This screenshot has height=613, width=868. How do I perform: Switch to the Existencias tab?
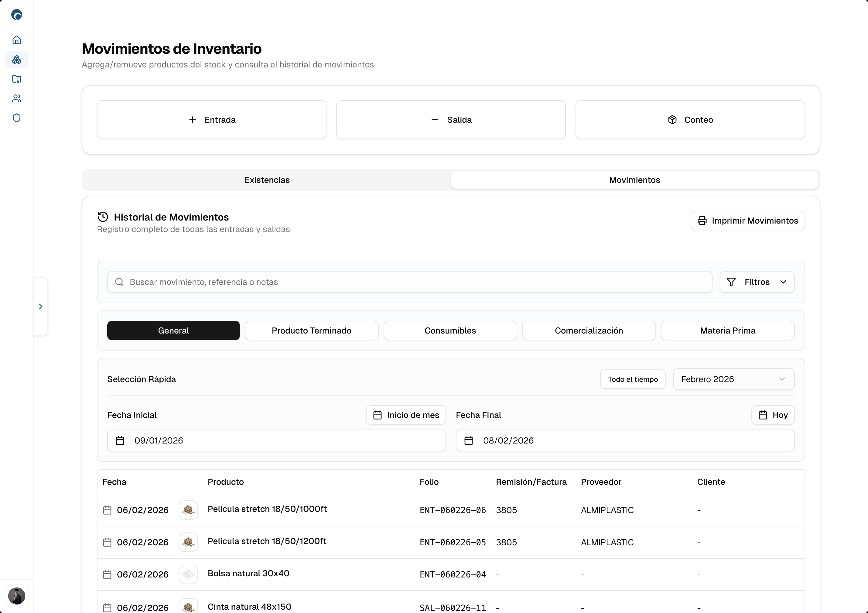click(267, 180)
